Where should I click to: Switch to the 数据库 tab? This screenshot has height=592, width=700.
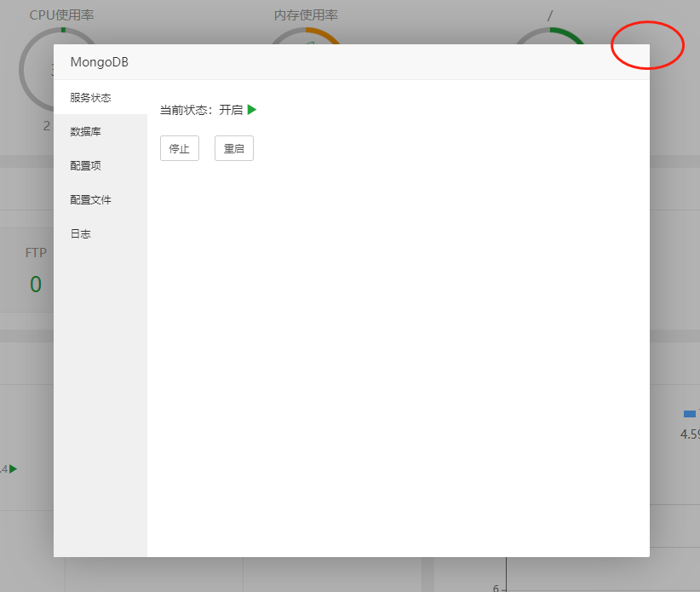100,132
